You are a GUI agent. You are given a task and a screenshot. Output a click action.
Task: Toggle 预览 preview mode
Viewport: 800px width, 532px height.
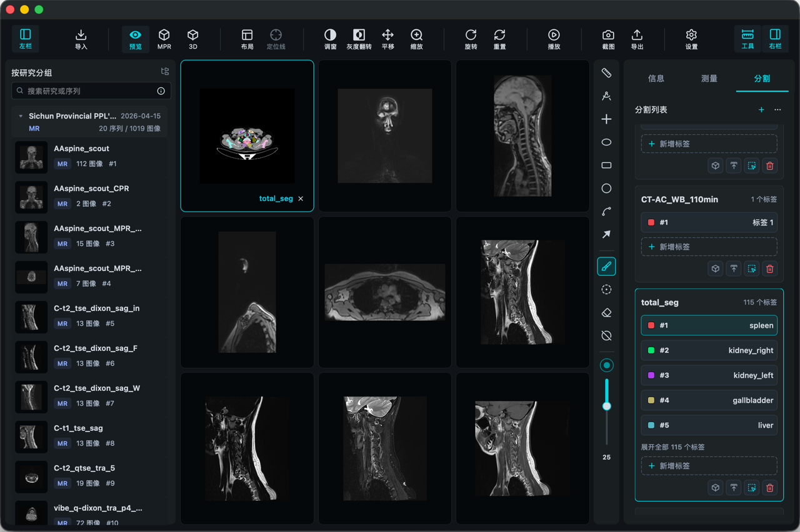136,39
